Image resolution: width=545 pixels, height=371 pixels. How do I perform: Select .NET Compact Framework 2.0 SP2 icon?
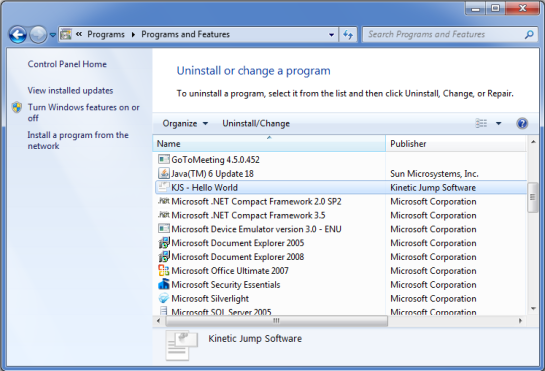tap(164, 201)
